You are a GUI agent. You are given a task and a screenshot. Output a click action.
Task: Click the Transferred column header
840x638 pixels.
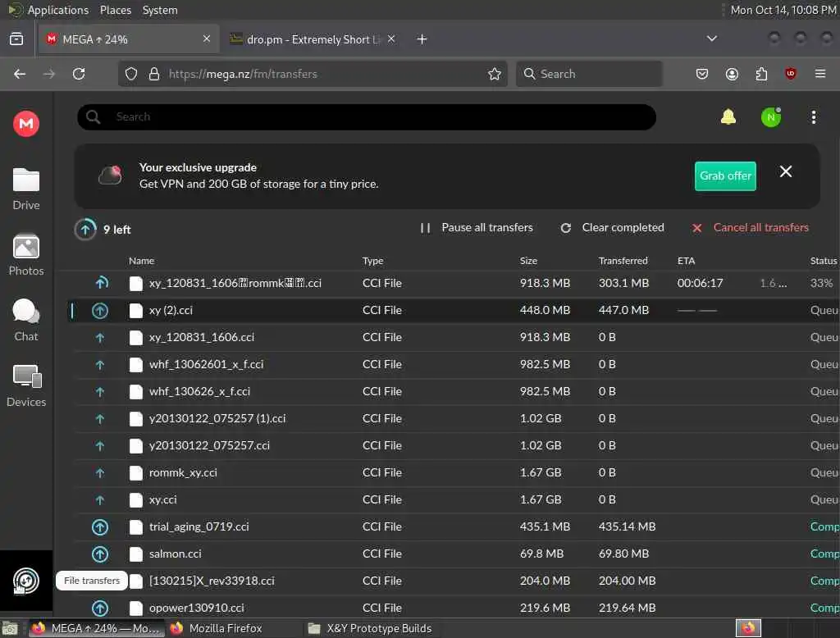pos(623,261)
